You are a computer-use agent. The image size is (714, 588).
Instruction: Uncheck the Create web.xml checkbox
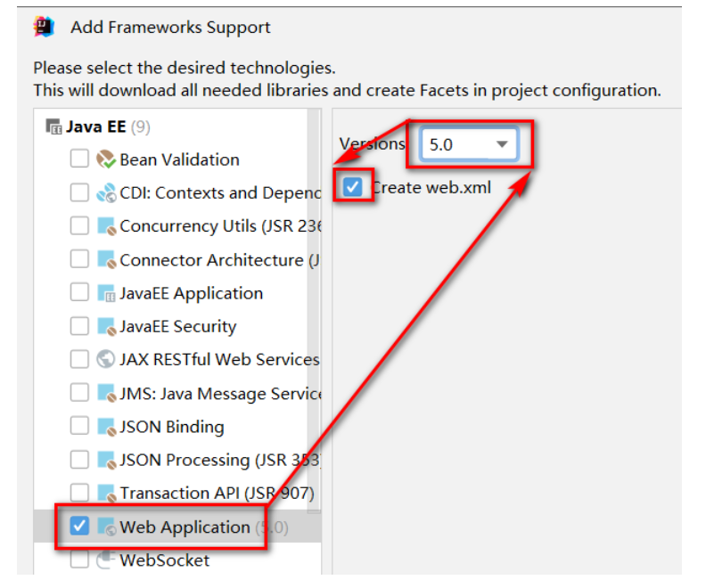pyautogui.click(x=352, y=186)
